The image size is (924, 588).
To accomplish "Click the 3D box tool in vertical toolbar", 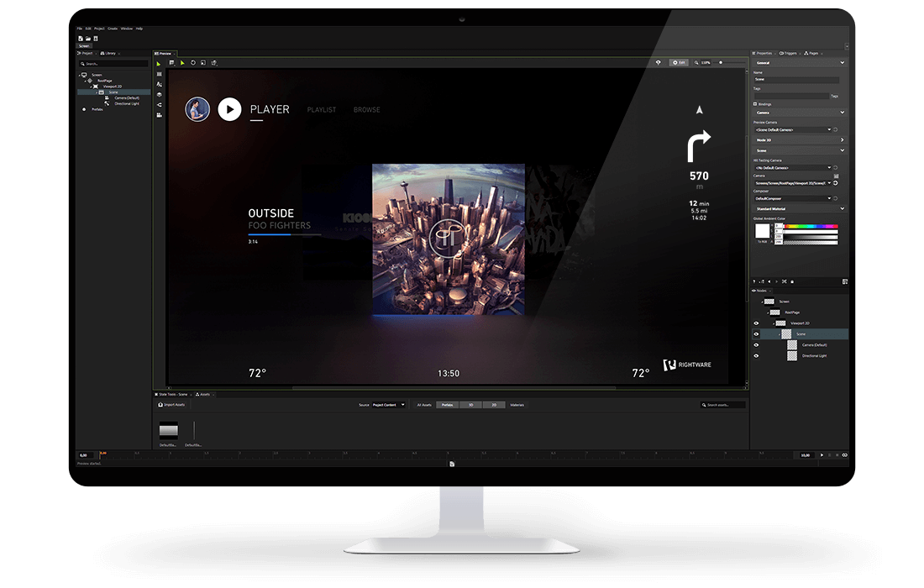I will pos(159,94).
